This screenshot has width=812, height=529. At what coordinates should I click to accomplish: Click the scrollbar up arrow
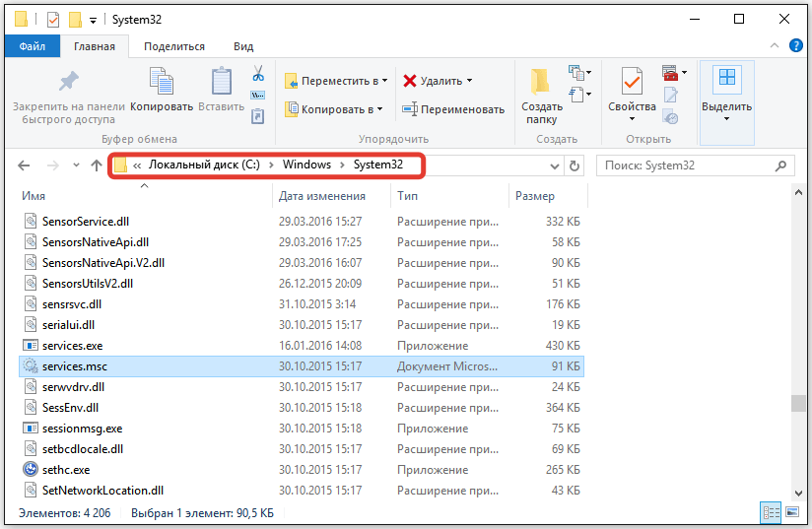click(x=798, y=192)
